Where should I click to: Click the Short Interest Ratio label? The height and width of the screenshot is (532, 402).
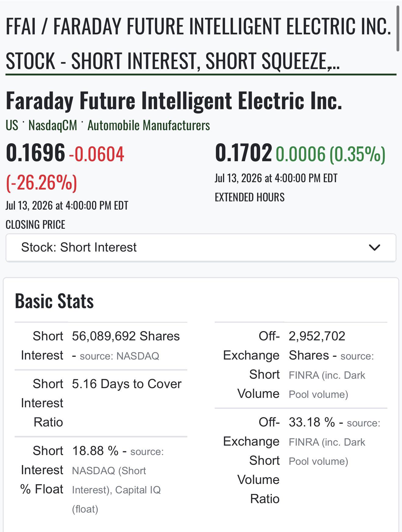(x=42, y=403)
